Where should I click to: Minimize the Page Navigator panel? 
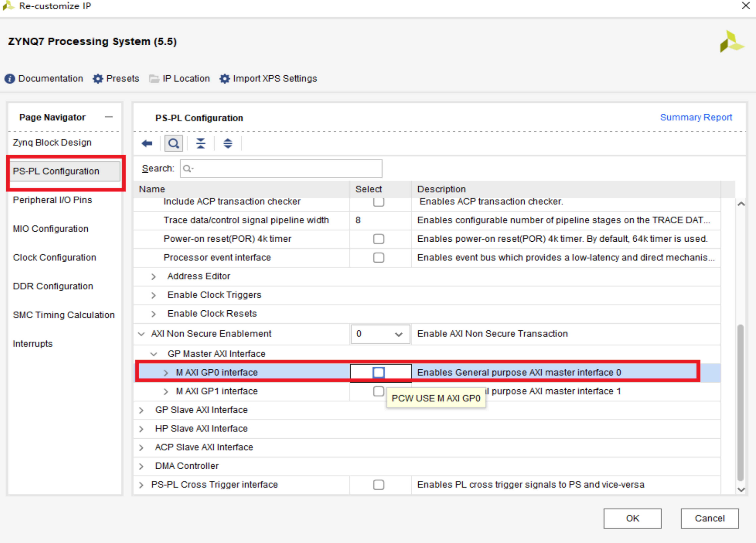(x=109, y=117)
